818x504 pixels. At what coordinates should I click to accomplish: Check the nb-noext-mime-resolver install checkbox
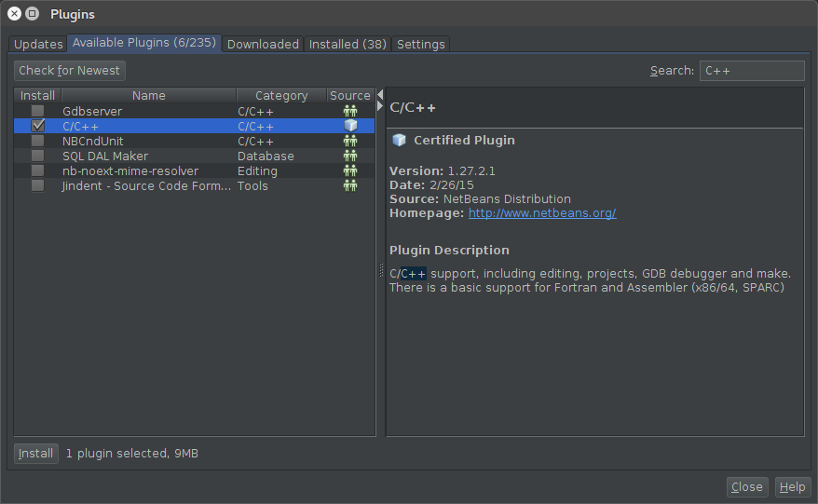pyautogui.click(x=37, y=170)
